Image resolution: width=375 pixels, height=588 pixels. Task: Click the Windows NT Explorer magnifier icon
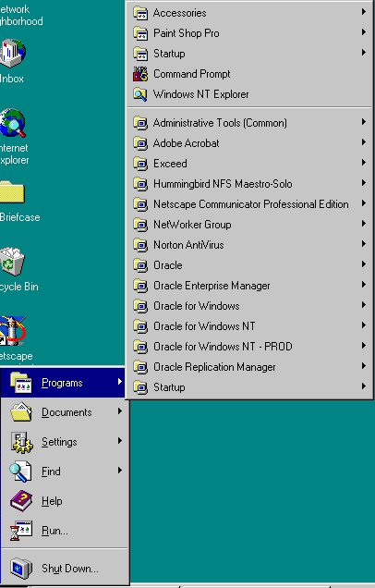pyautogui.click(x=140, y=94)
